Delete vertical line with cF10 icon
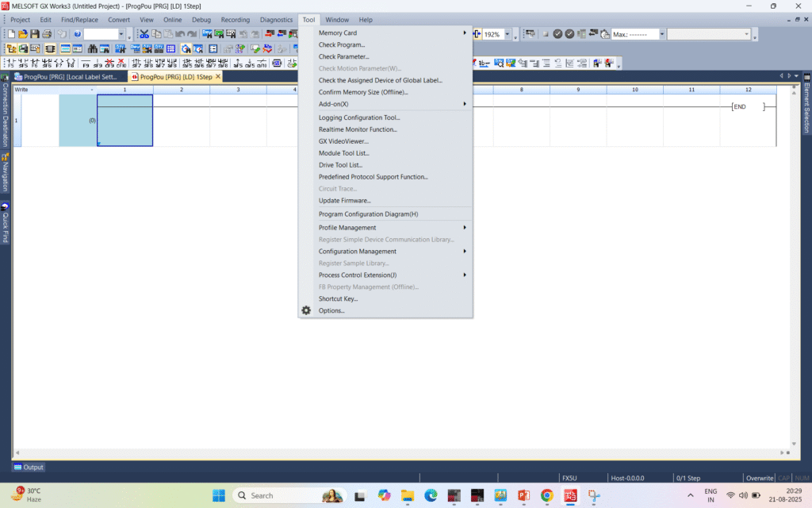This screenshot has height=508, width=812. (121, 63)
